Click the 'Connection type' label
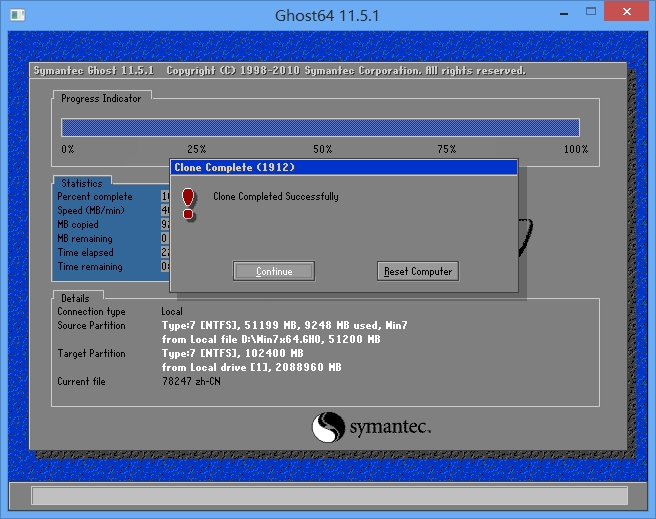656x519 pixels. click(91, 312)
